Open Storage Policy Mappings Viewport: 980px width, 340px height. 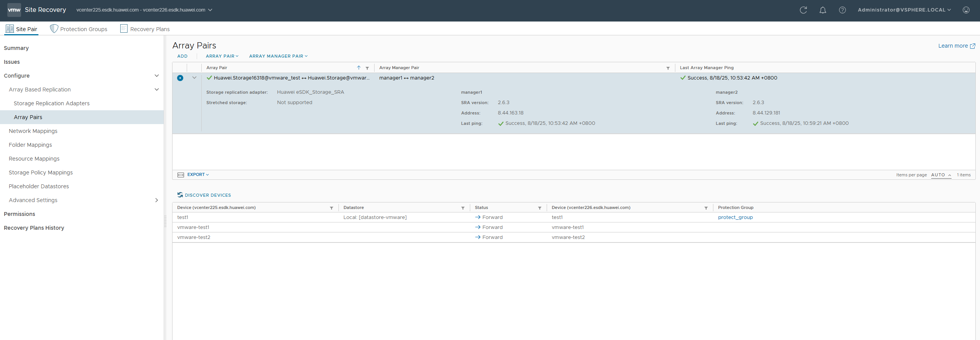(x=41, y=172)
